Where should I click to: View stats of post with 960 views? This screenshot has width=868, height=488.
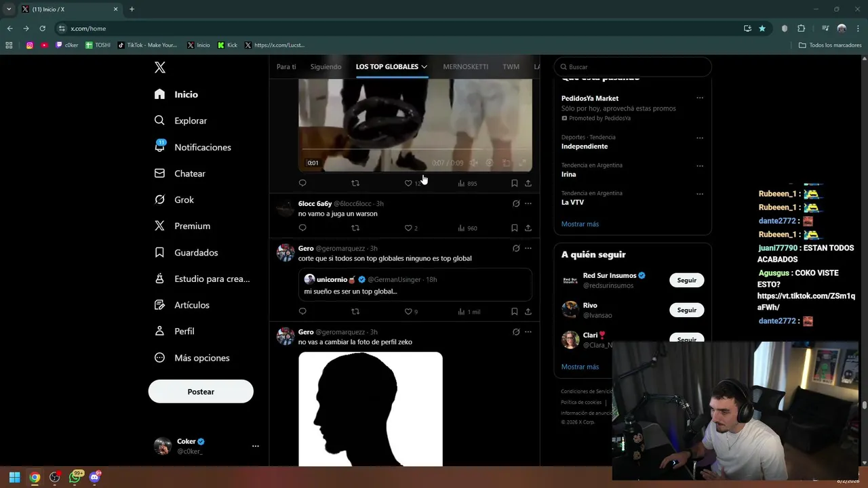point(467,228)
